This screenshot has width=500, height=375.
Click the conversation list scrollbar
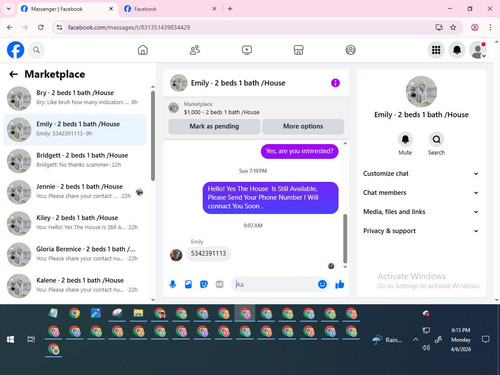(x=153, y=136)
